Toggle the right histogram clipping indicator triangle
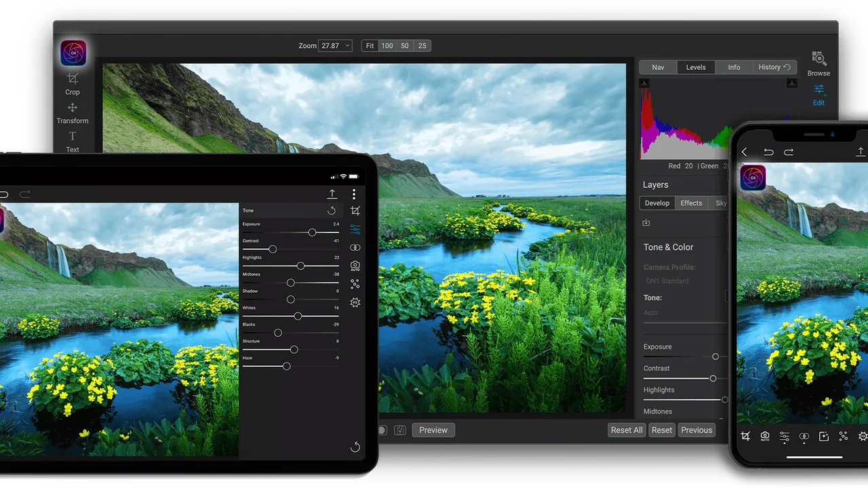This screenshot has height=488, width=868. (791, 83)
